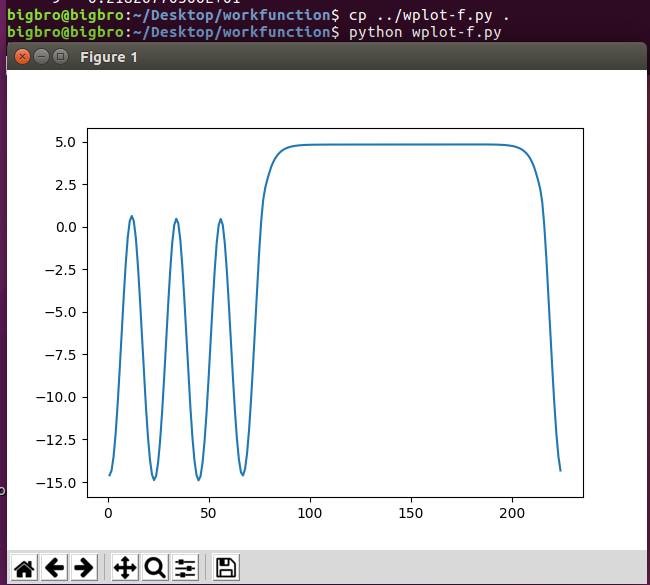Click the x-axis tick label 150
Image resolution: width=650 pixels, height=585 pixels.
[x=411, y=514]
